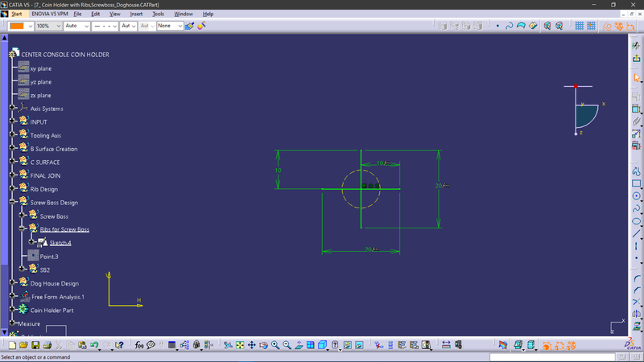Screen dimensions: 644x362
Task: Select the Corner tool
Action: (x=636, y=278)
